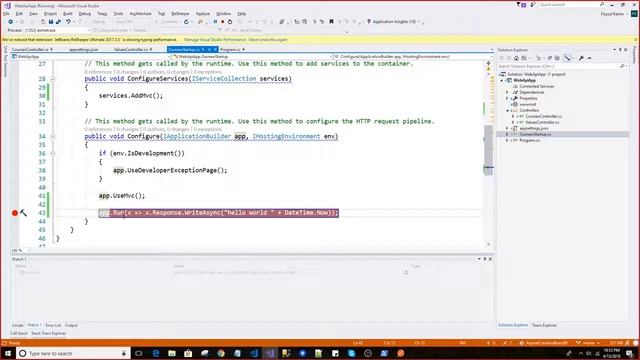Click the Solution Explorer Home icon
Screen dimensions: 640x360
pyautogui.click(x=516, y=58)
